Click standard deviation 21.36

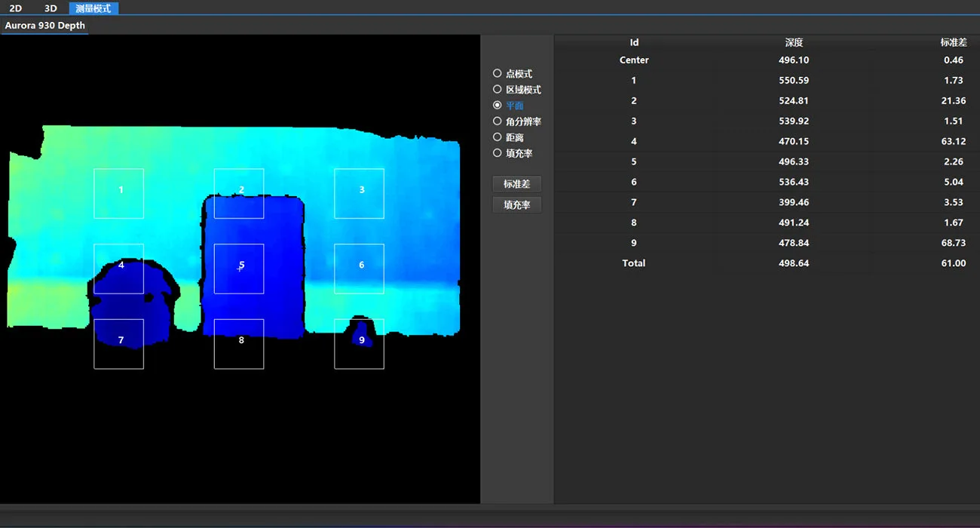pos(954,101)
